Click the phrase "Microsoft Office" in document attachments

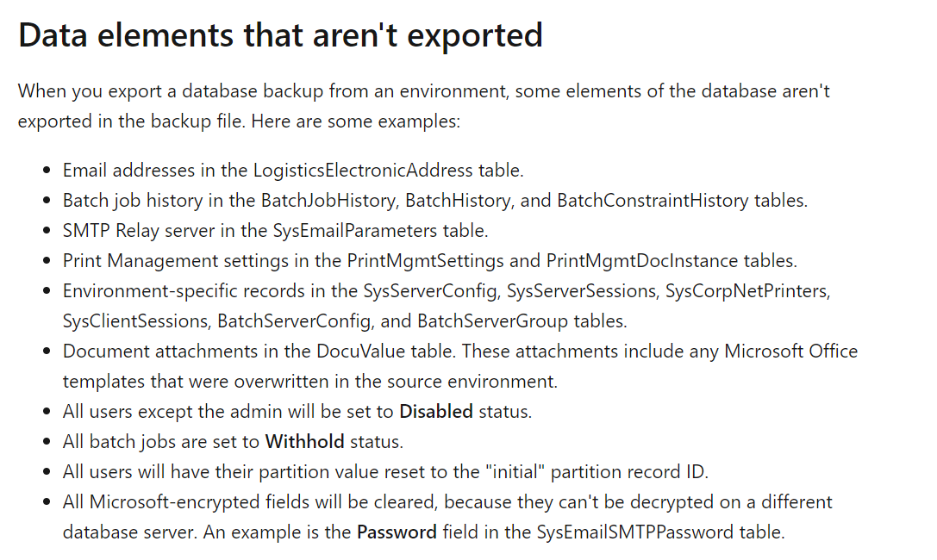click(790, 351)
